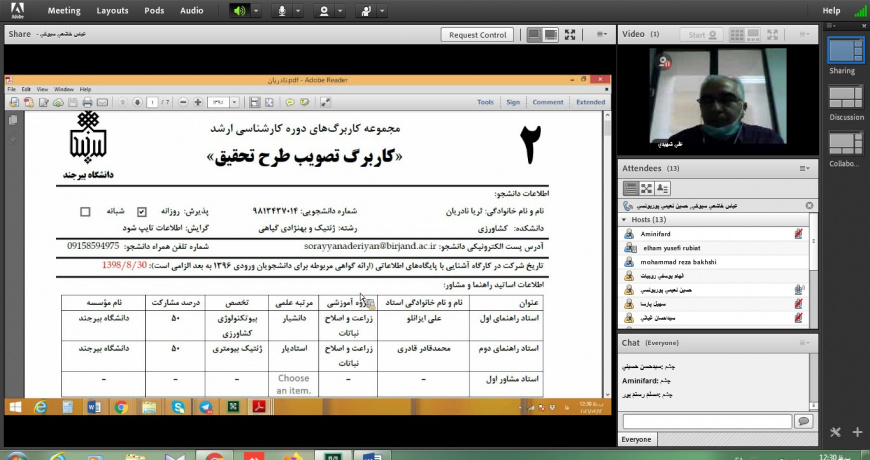870x460 pixels.
Task: Expand the microphone options dropdown arrow
Action: pyautogui.click(x=298, y=11)
